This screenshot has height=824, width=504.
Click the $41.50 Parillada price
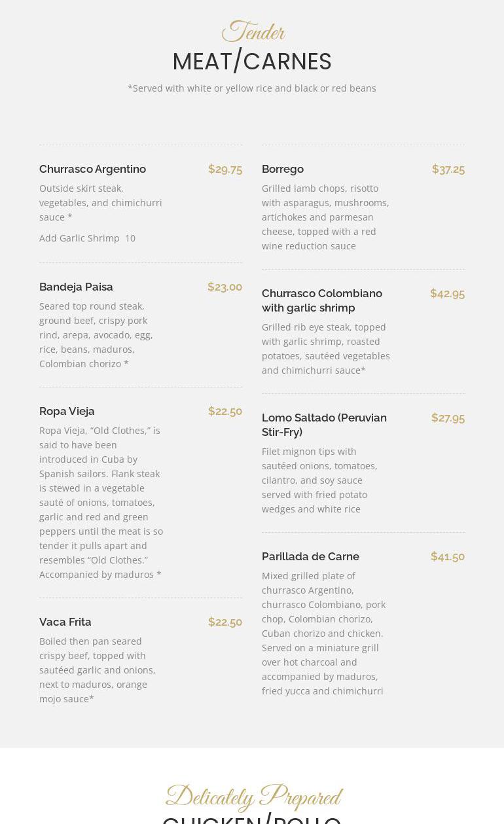tap(448, 556)
